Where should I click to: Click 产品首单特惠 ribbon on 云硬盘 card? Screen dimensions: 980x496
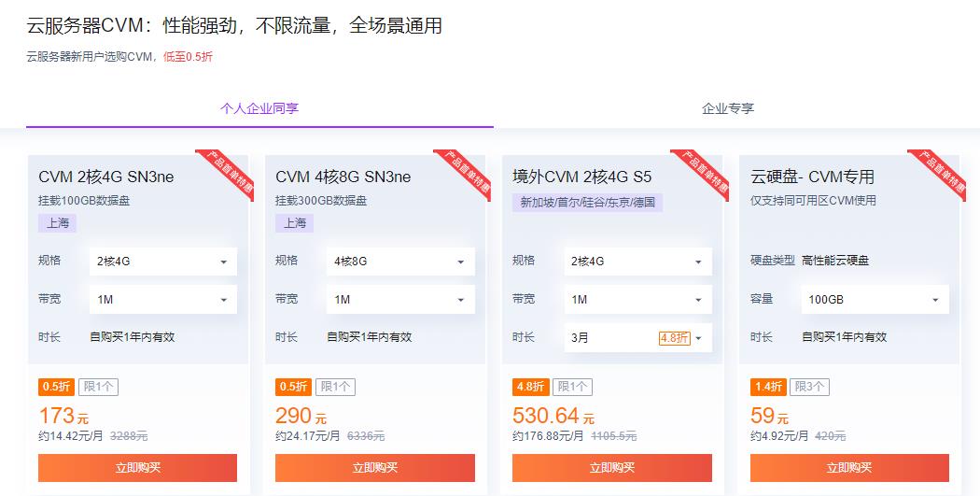(x=941, y=171)
